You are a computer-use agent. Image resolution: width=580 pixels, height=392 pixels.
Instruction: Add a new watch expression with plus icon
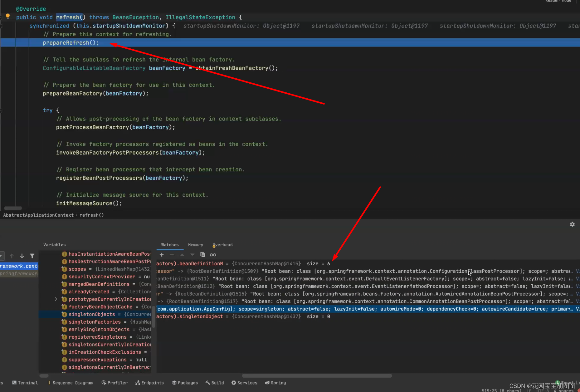click(x=161, y=255)
